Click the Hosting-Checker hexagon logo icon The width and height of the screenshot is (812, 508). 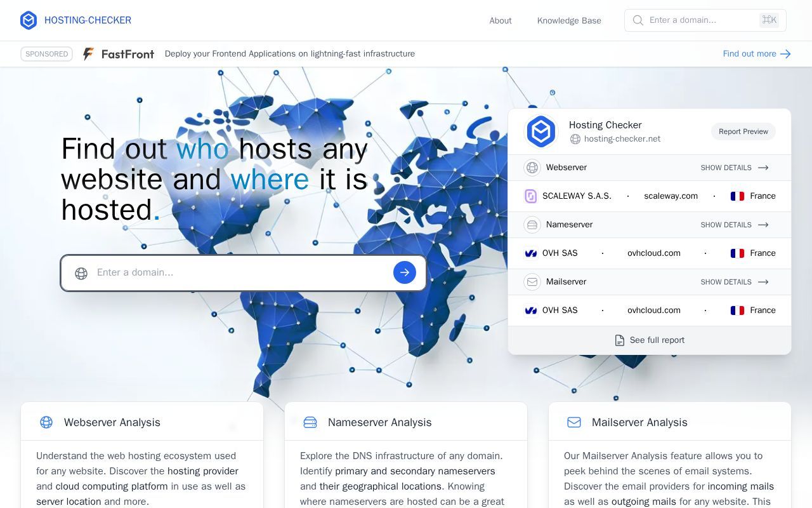[x=29, y=20]
